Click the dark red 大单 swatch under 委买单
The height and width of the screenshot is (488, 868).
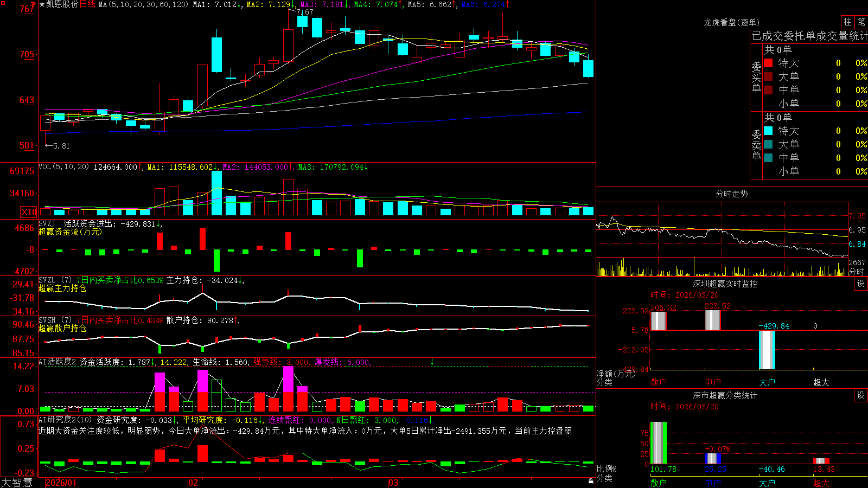click(x=768, y=76)
